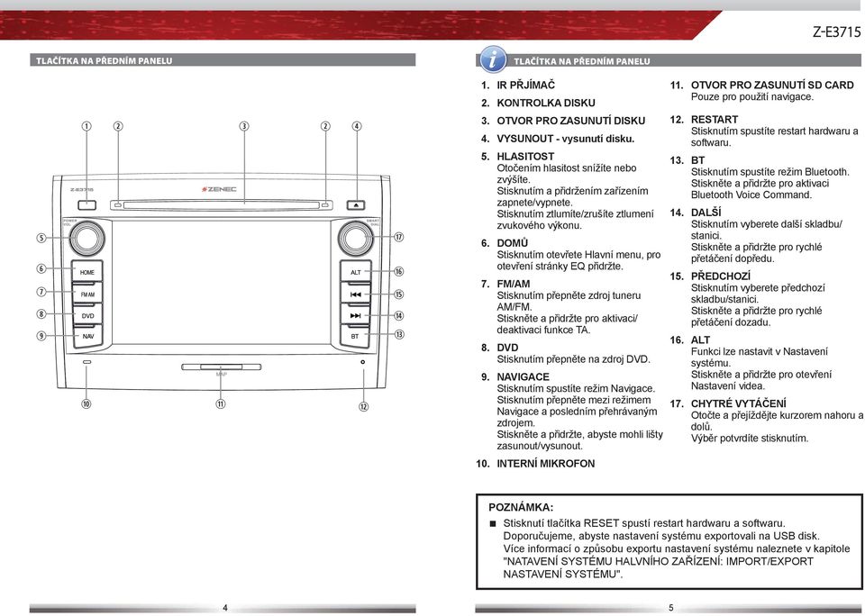This screenshot has width=865, height=616.
Task: Click the 'DVD' heading in the list
Action: (507, 348)
